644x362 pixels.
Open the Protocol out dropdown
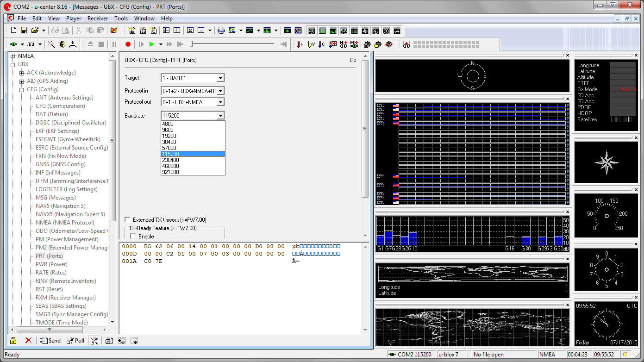[220, 102]
